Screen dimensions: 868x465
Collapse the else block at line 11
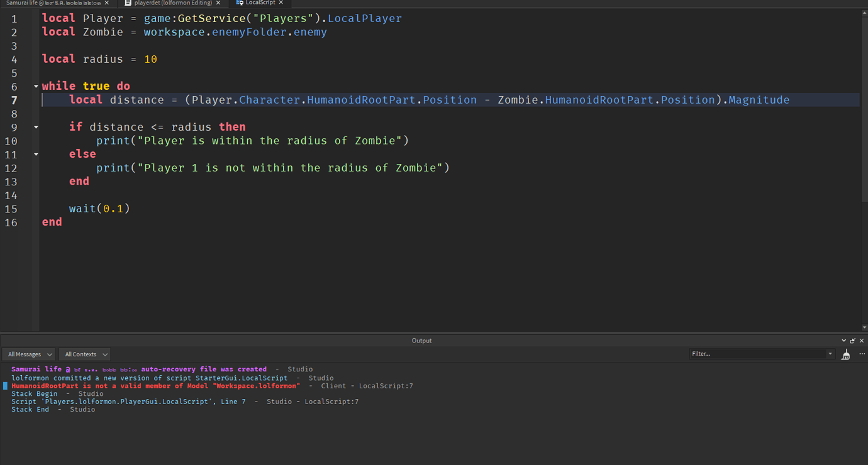[x=35, y=154]
